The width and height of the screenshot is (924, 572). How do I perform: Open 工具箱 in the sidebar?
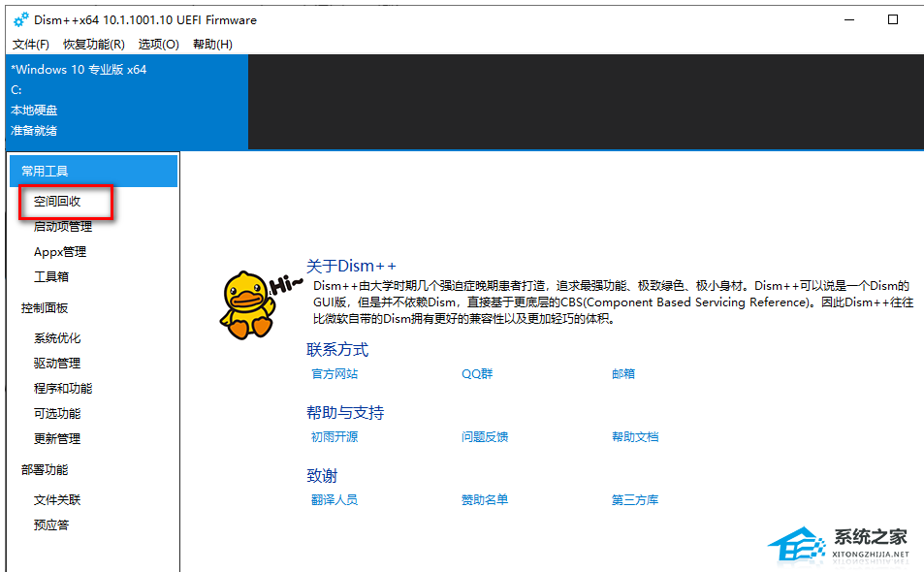51,277
